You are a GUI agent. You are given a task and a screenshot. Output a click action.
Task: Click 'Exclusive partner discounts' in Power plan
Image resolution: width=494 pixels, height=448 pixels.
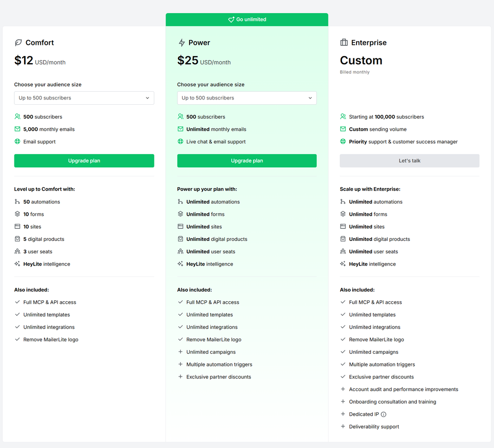coord(219,377)
